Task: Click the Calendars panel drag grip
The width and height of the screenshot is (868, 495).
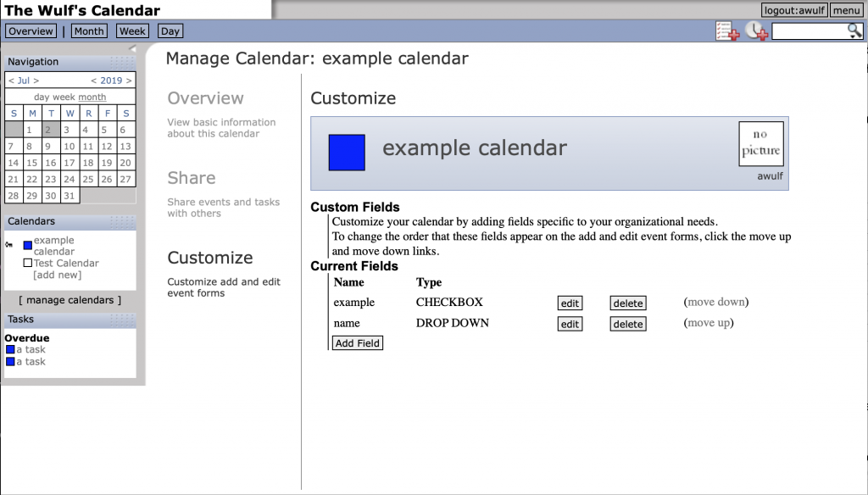Action: [122, 221]
